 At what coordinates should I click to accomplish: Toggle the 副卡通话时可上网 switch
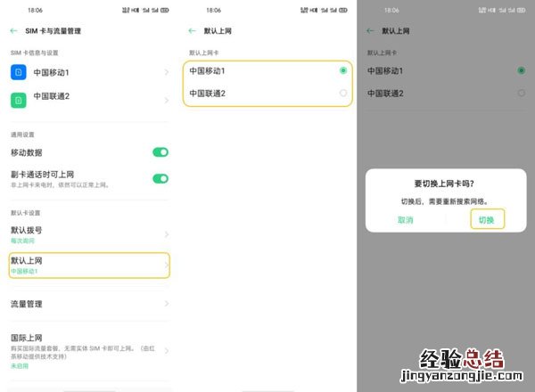pyautogui.click(x=160, y=178)
